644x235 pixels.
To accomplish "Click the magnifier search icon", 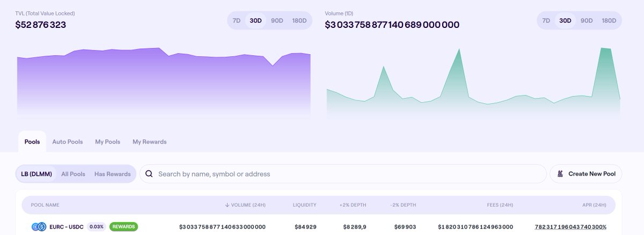I will 149,174.
